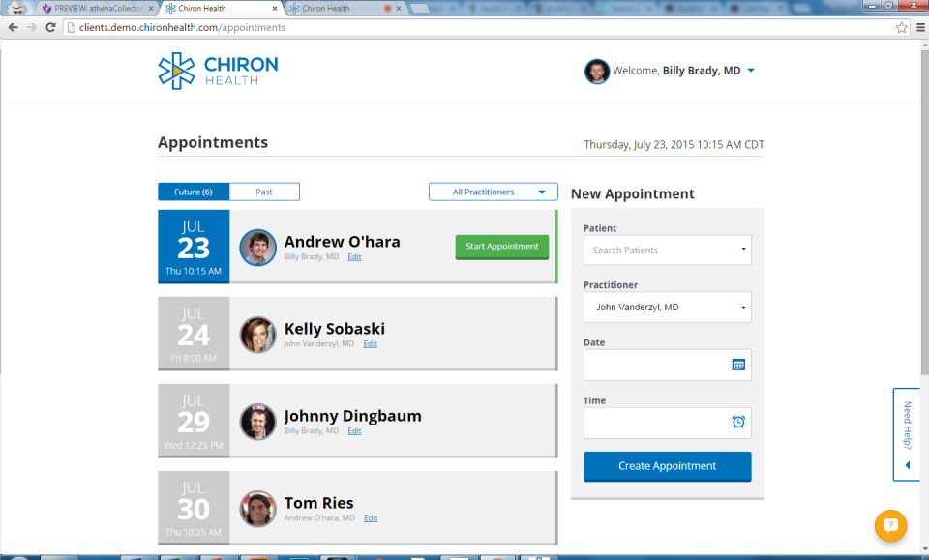
Task: Click the Time input field
Action: coord(667,423)
